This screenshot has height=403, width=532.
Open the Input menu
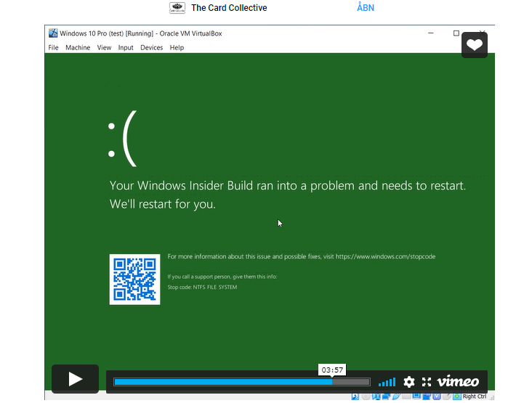point(126,47)
